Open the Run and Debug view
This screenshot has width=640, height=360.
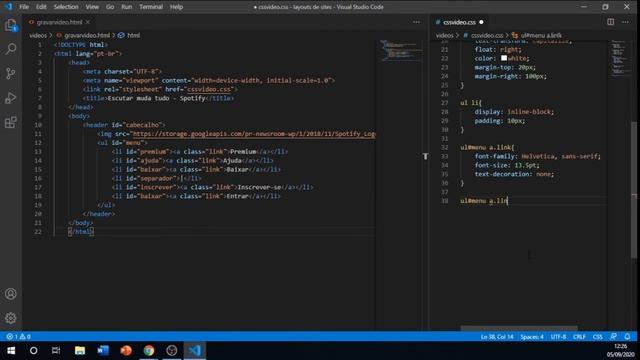point(11,98)
